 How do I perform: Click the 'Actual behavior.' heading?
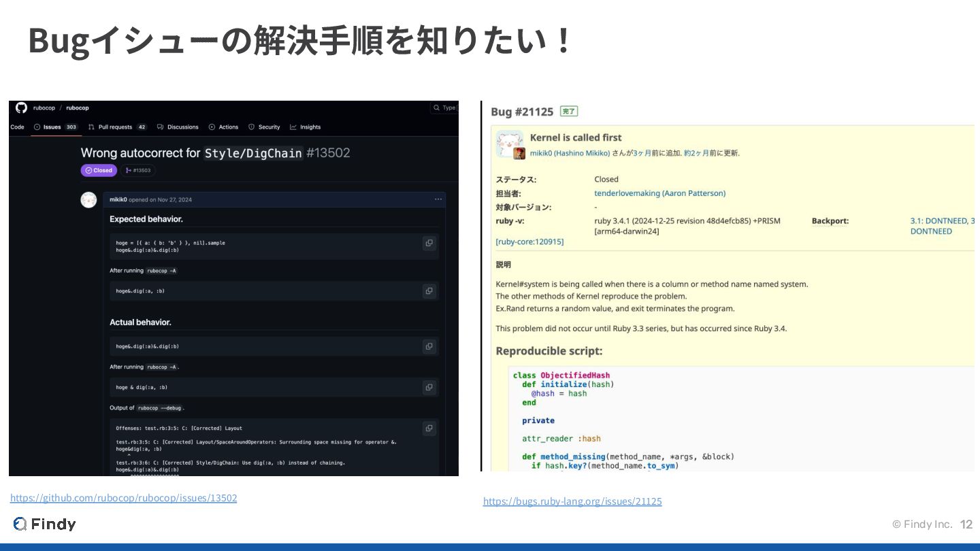click(140, 322)
